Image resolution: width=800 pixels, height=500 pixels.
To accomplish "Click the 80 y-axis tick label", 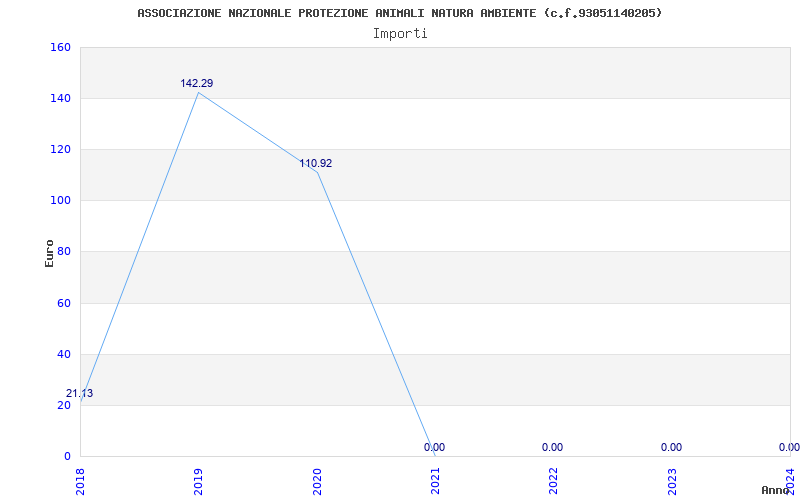I will pos(64,252).
